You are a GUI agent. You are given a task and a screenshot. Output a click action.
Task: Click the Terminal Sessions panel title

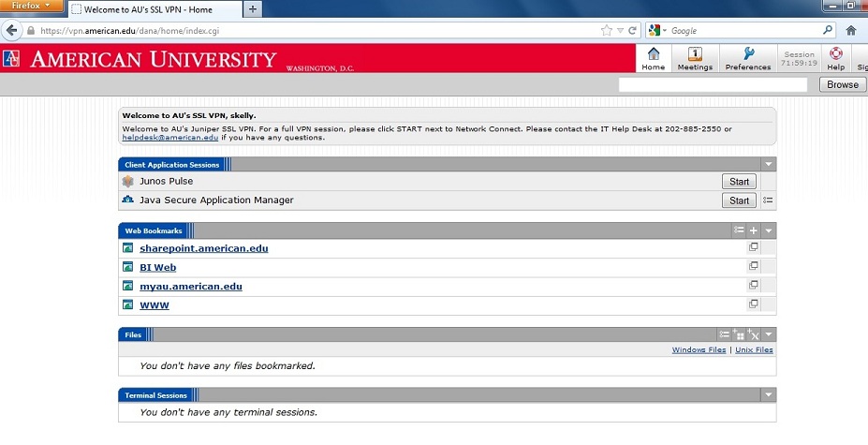tap(155, 395)
